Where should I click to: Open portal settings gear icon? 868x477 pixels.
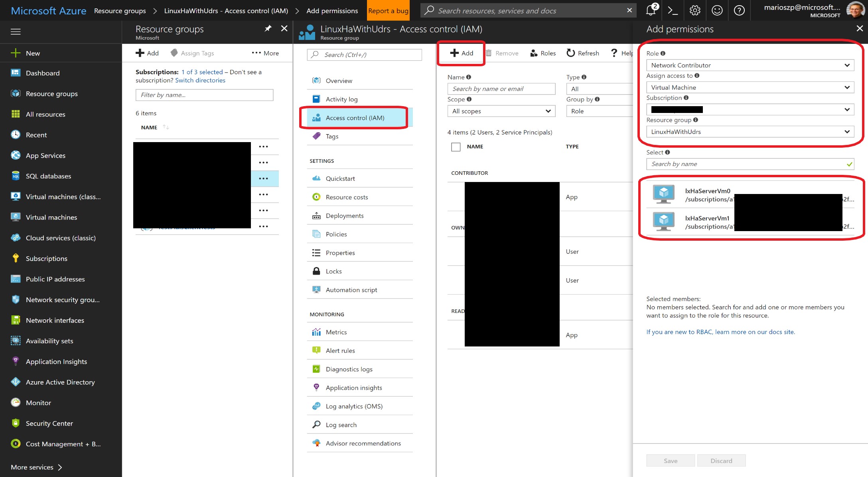pyautogui.click(x=695, y=11)
